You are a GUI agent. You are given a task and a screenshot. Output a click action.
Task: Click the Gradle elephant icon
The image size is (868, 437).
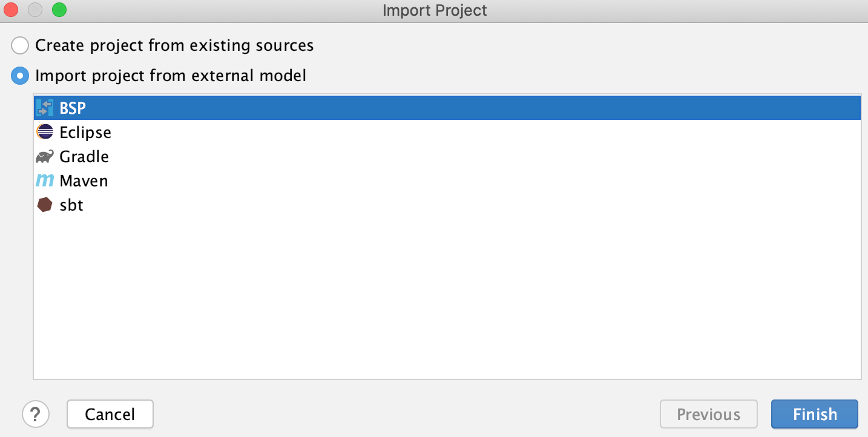point(45,156)
